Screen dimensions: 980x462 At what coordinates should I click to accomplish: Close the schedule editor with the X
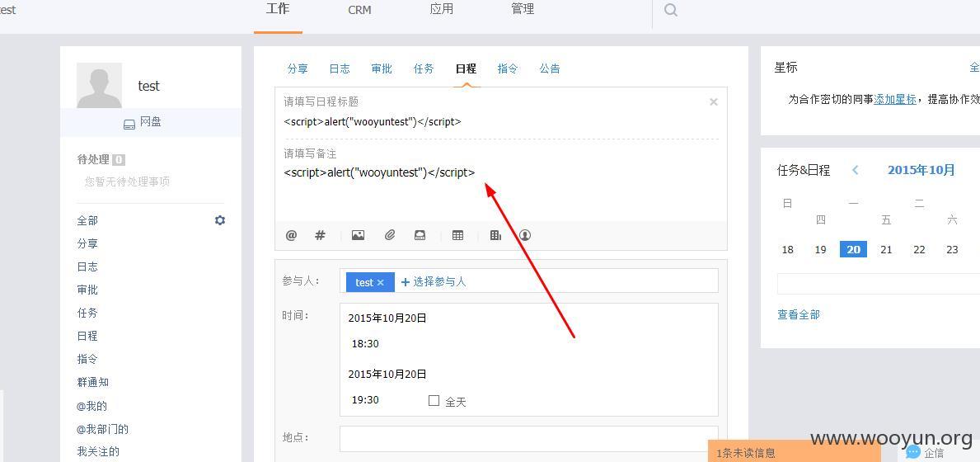[x=713, y=102]
